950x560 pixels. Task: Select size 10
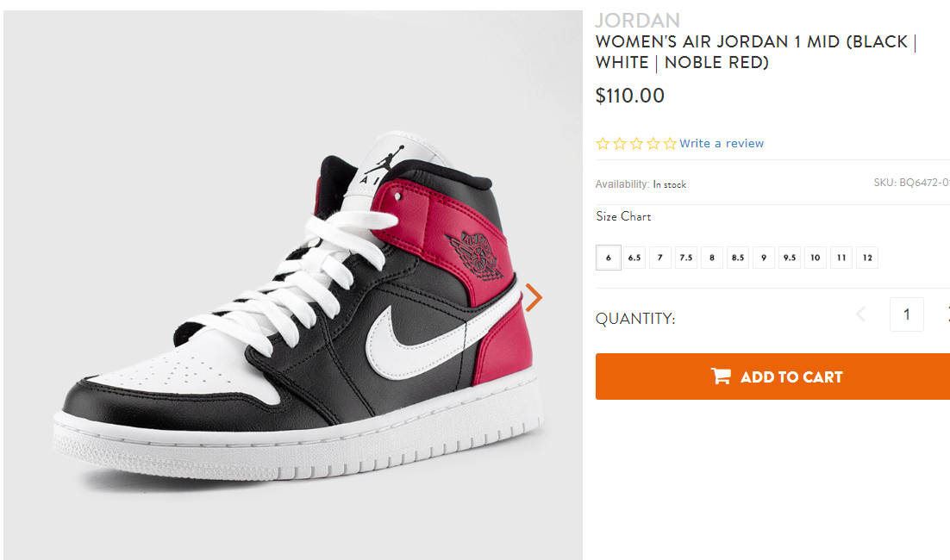(x=816, y=258)
